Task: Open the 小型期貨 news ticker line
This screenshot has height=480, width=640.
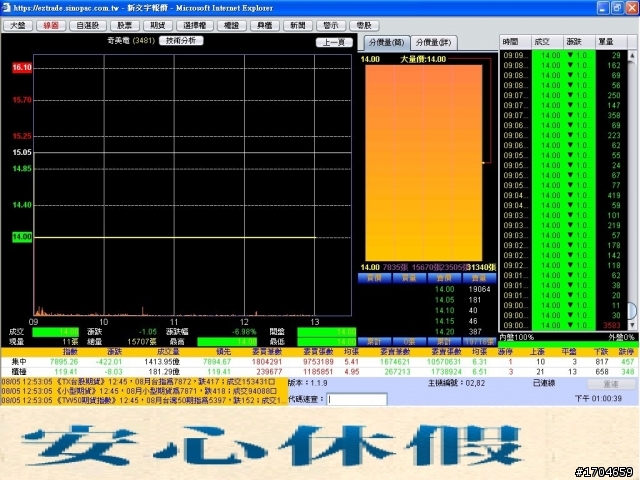Action: [x=139, y=391]
